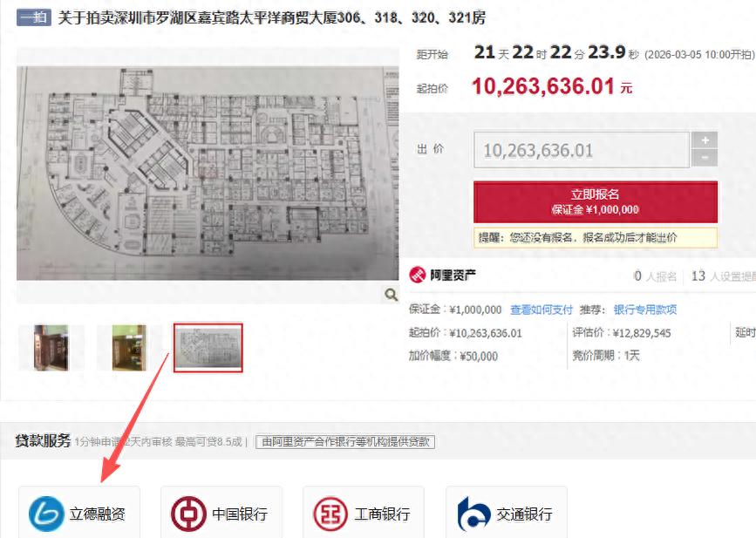Click the 中国银行 logo icon
This screenshot has width=756, height=538.
188,514
